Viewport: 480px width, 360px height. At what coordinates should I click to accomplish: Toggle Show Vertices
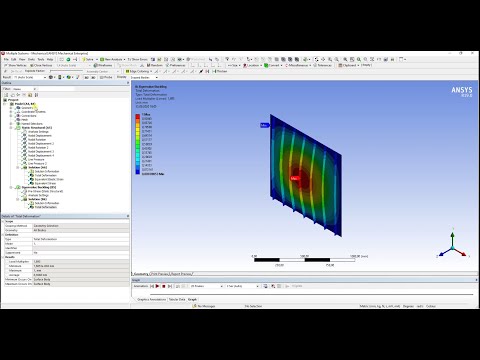coord(15,65)
